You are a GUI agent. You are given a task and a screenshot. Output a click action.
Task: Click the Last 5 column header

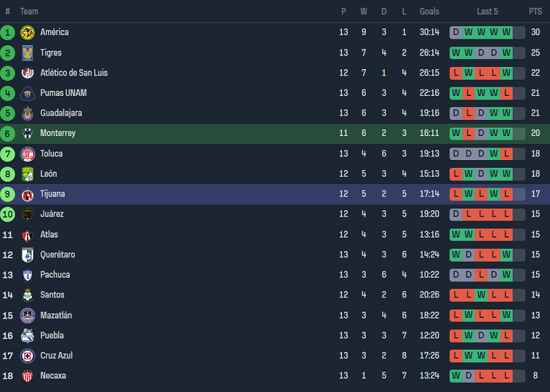coord(487,11)
